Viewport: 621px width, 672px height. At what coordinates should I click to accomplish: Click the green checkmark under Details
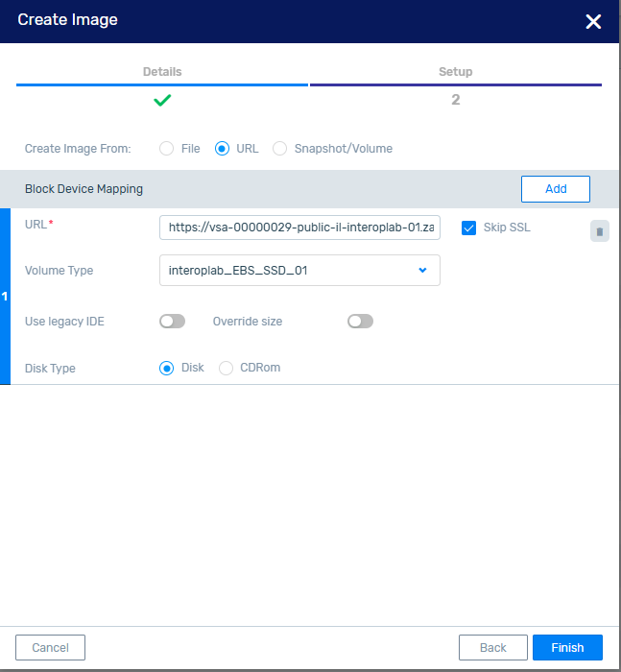(x=162, y=99)
